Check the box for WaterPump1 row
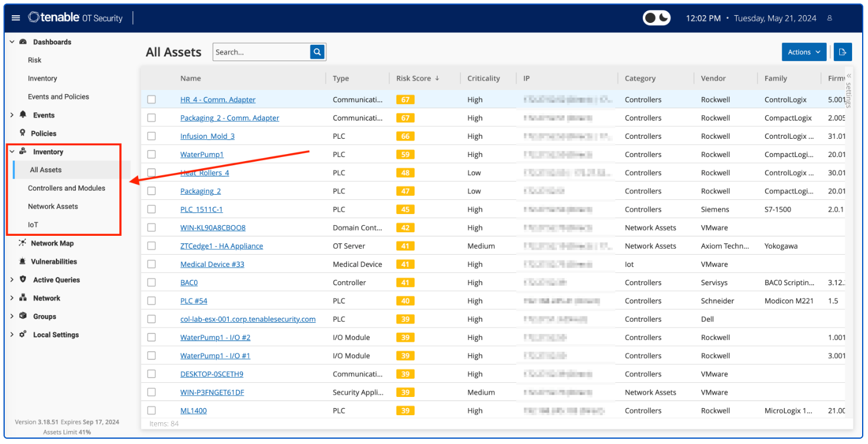Screen dimensions: 868x444 tap(152, 155)
